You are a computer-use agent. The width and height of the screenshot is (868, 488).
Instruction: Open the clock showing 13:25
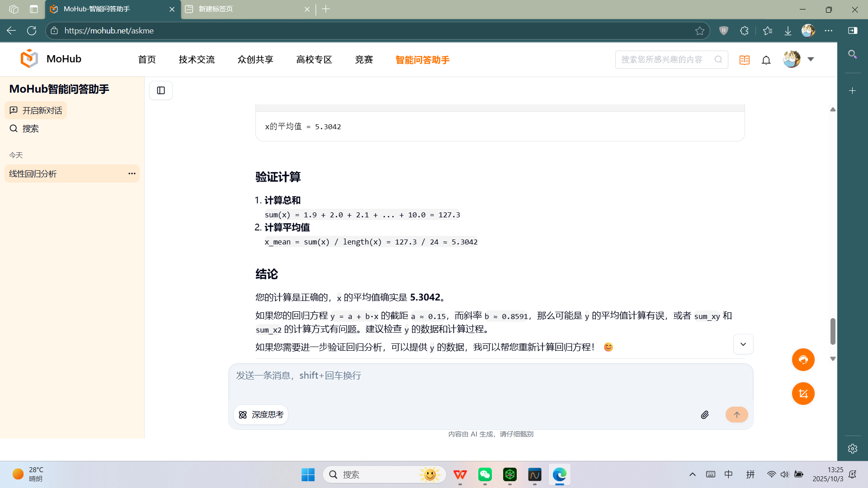(828, 474)
